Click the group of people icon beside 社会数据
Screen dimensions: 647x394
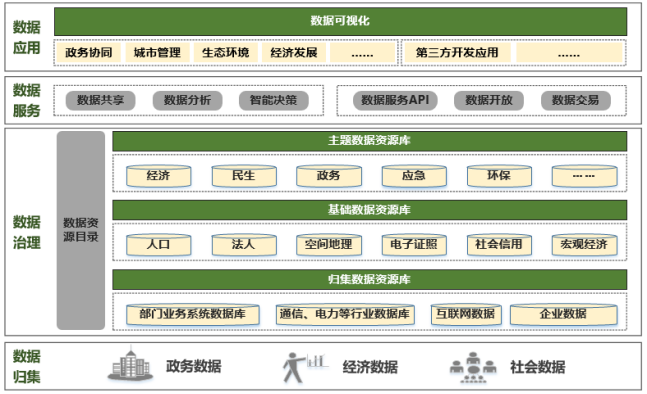472,367
